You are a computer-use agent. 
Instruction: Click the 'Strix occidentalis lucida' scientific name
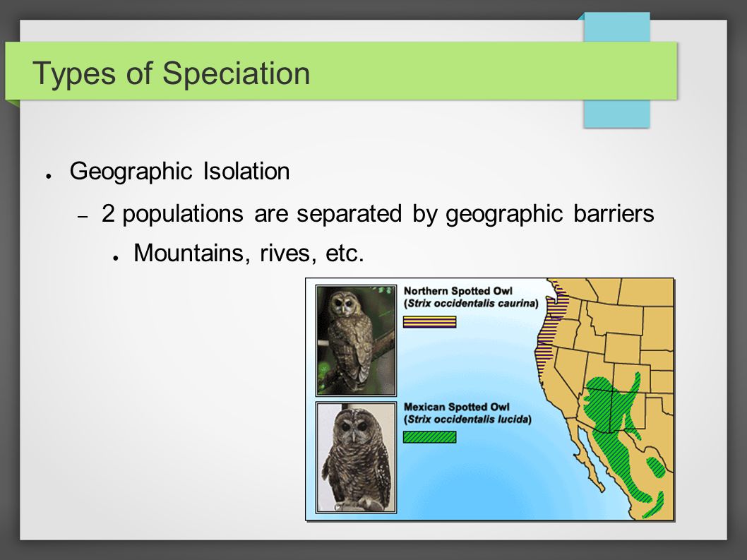tap(467, 420)
